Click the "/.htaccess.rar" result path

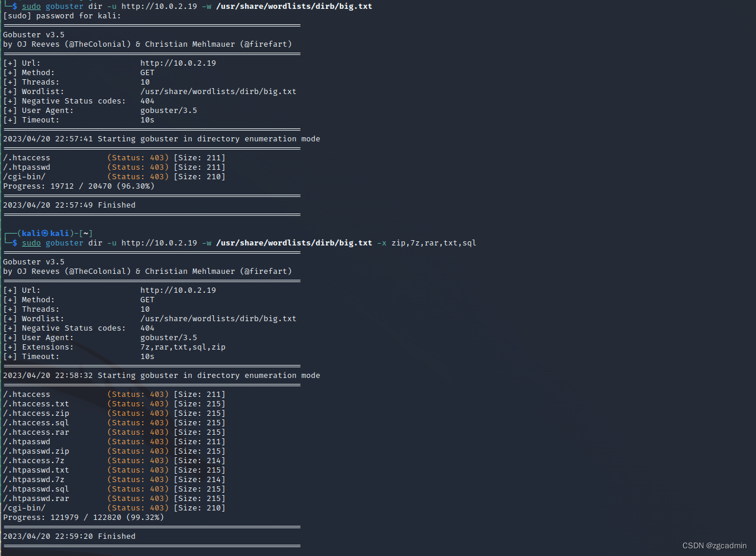(x=36, y=432)
